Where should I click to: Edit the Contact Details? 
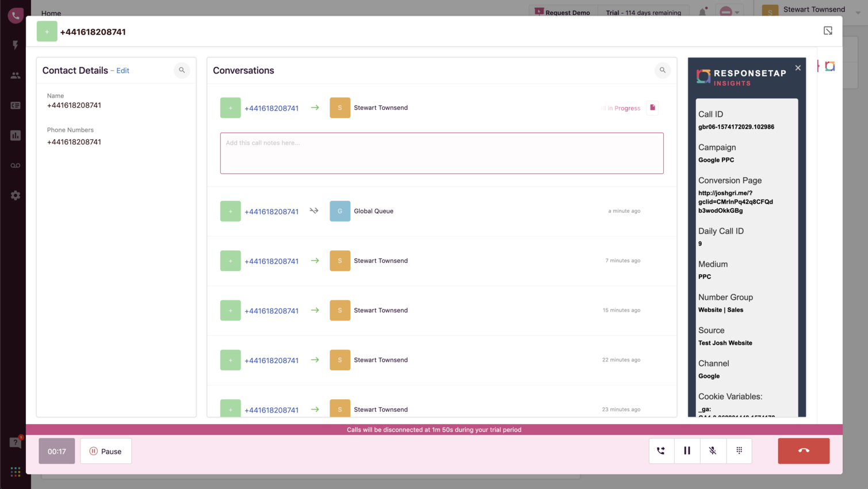pos(123,70)
